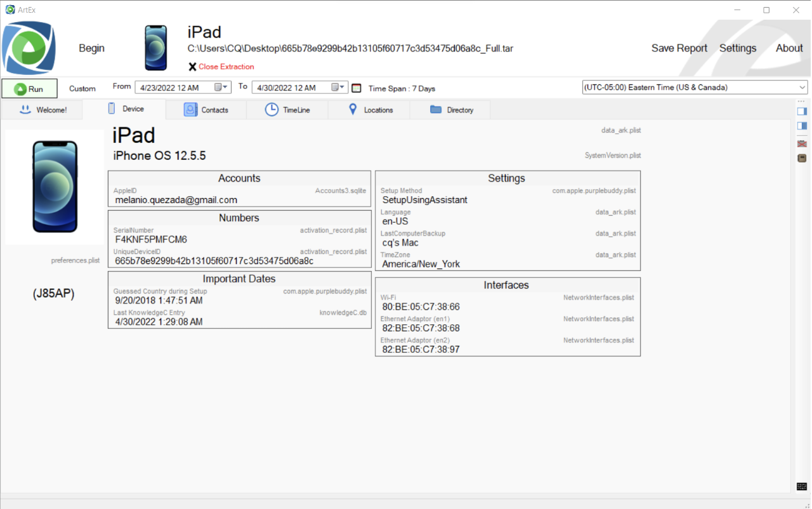This screenshot has width=812, height=509.
Task: Click Save Report
Action: point(679,48)
